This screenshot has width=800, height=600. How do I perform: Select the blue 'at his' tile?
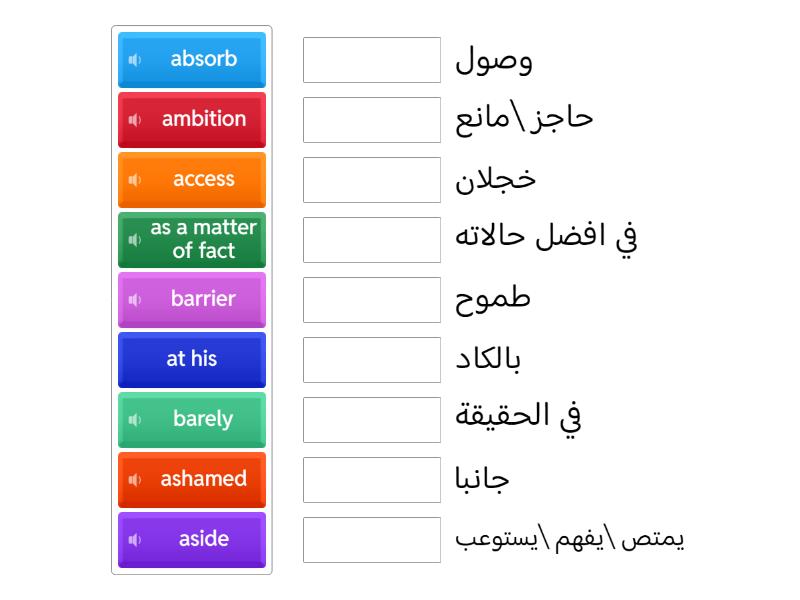coord(192,359)
